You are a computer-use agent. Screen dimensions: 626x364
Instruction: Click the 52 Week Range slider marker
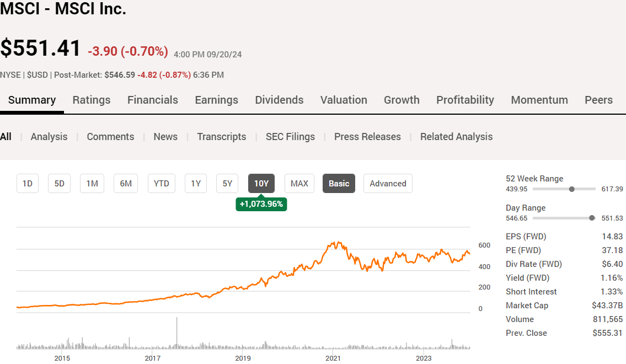coord(572,189)
